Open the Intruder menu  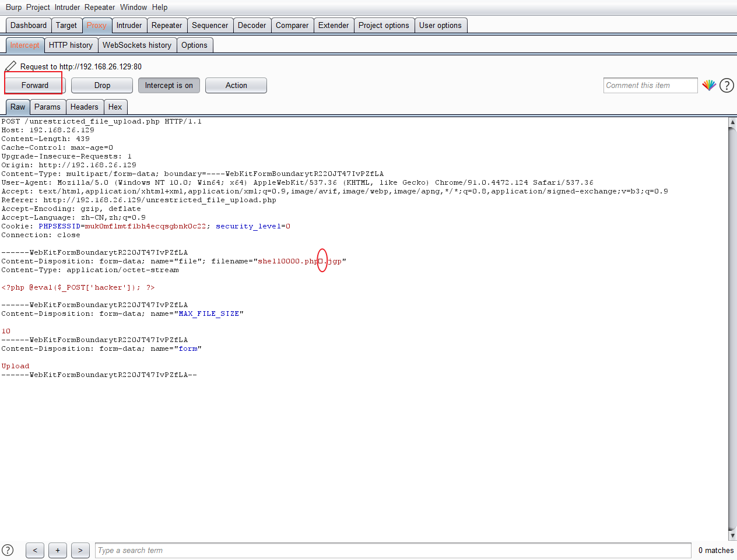tap(68, 7)
